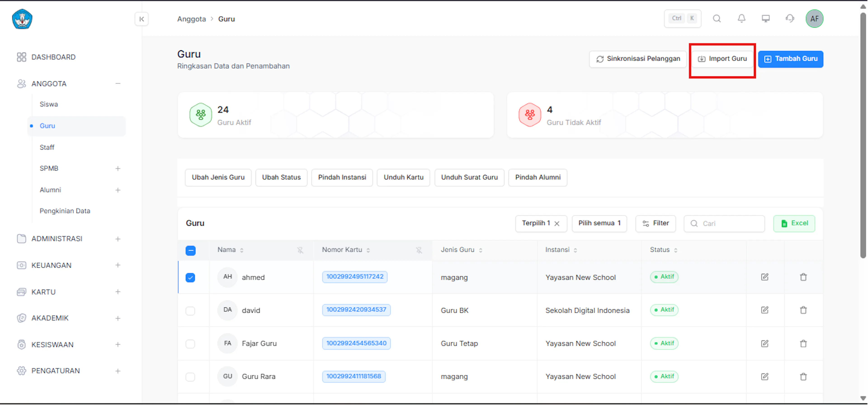Edit the Fajar Guru row

tap(764, 344)
